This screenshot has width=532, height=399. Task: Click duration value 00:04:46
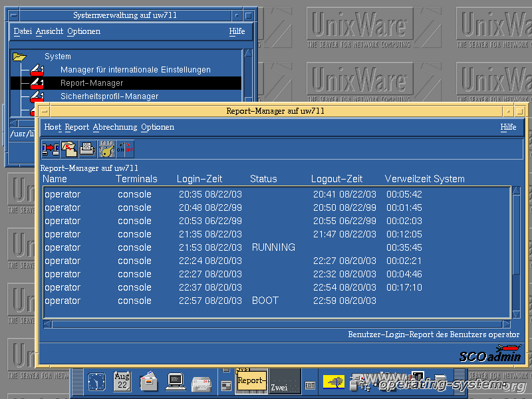point(404,274)
